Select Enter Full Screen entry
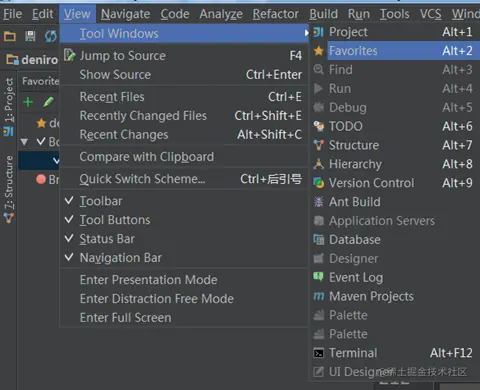The image size is (480, 390). pos(184,318)
